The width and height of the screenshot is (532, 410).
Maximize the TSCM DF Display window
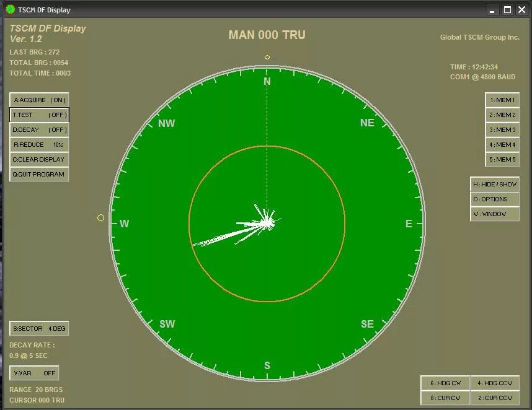tap(507, 10)
